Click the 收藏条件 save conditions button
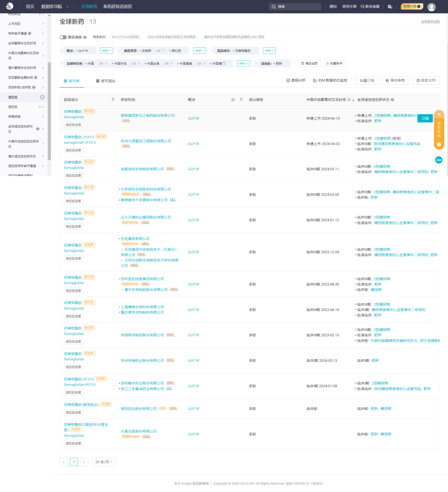The image size is (448, 492). [x=334, y=64]
